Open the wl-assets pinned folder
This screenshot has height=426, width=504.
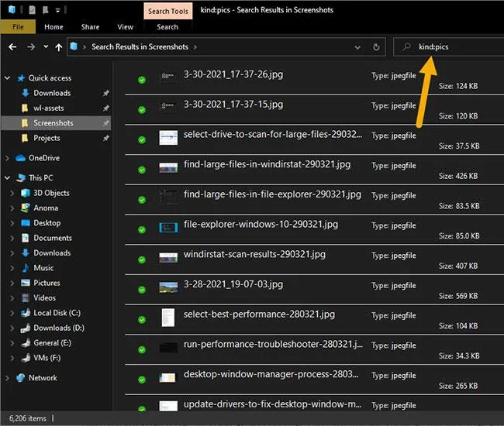coord(49,108)
